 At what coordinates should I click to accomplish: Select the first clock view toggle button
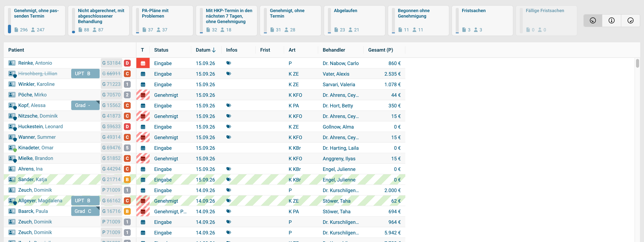(592, 20)
